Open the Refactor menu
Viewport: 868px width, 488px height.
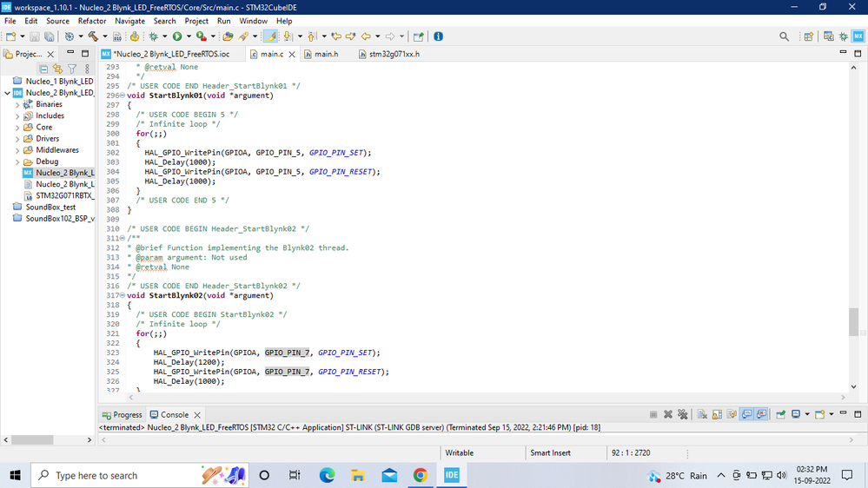click(92, 21)
